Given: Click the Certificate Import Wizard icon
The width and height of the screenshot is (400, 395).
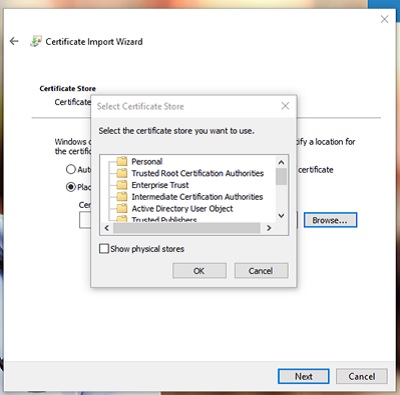Looking at the screenshot, I should (x=36, y=41).
